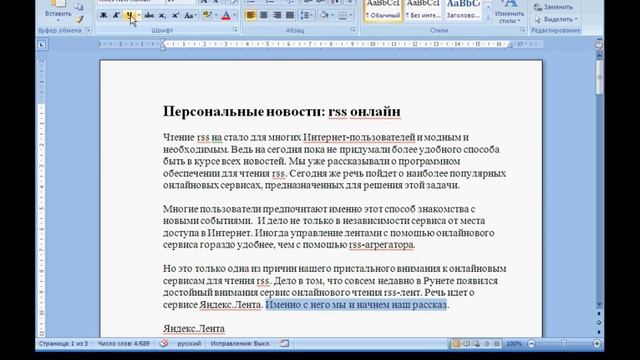Toggle Исправления: Выкл. track changes
640x360 pixels.
pyautogui.click(x=240, y=344)
